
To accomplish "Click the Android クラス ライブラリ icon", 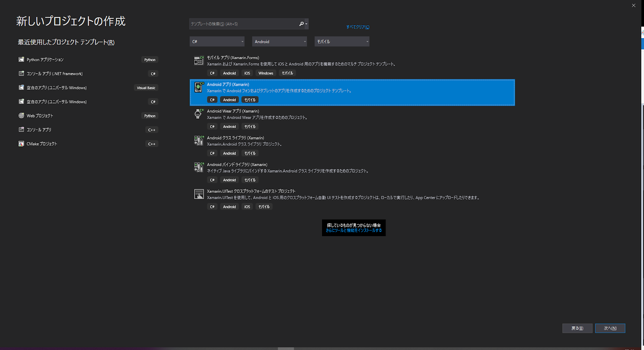I will 199,140.
